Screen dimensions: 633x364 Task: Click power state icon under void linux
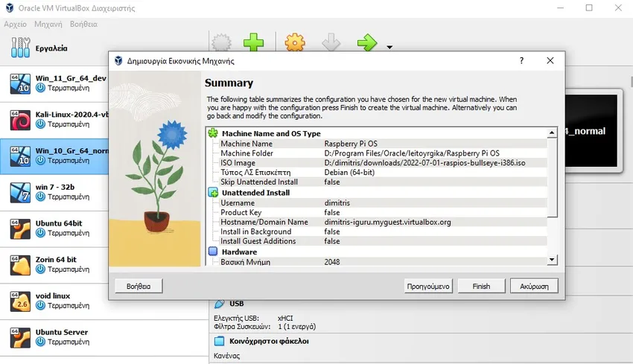coord(40,305)
